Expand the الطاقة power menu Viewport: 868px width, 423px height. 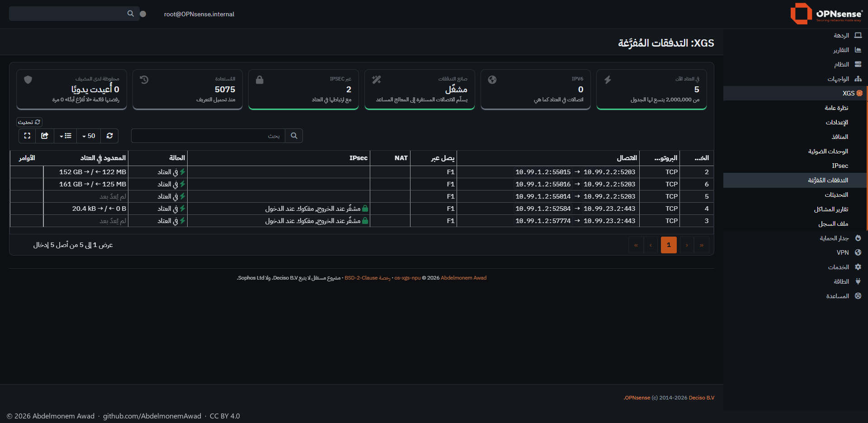(x=795, y=281)
